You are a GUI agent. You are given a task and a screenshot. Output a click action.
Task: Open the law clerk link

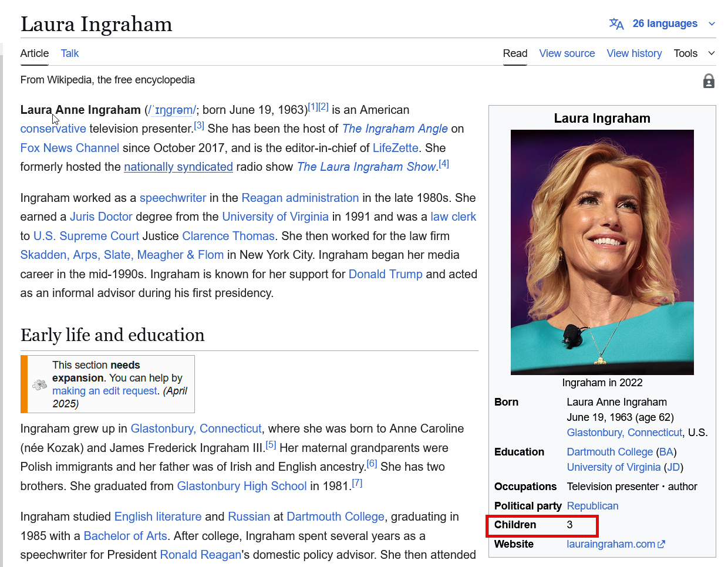pos(453,217)
